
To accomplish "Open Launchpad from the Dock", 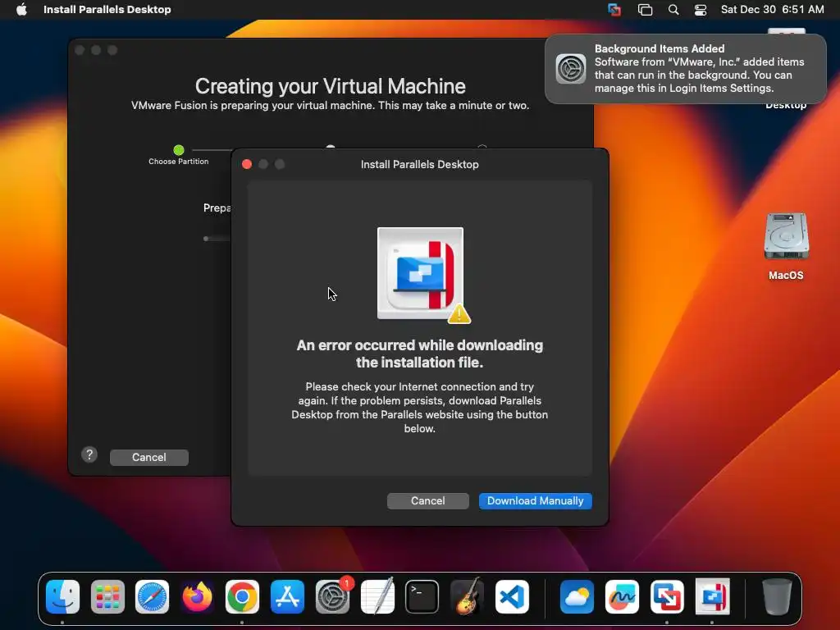I will point(107,596).
